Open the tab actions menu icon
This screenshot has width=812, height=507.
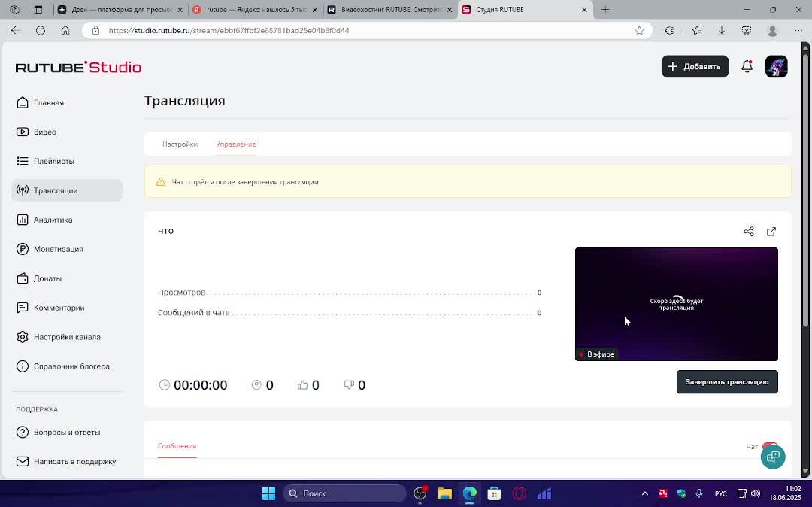click(38, 9)
